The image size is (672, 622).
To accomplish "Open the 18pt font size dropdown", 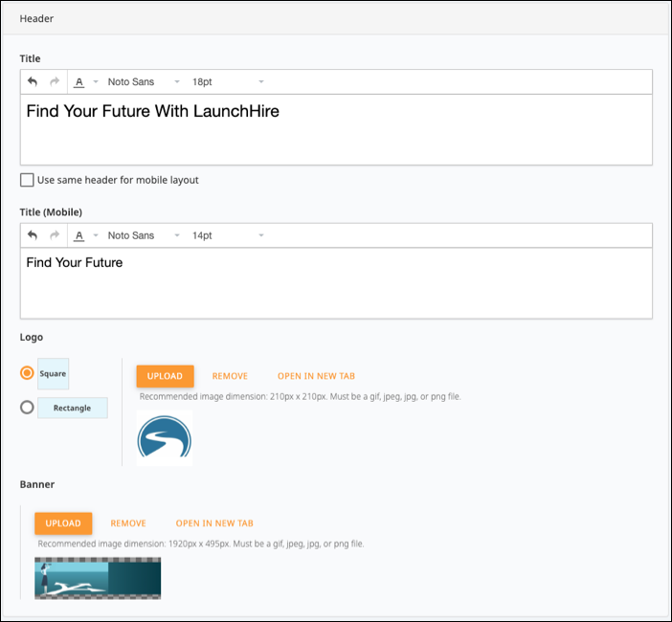I will [228, 82].
